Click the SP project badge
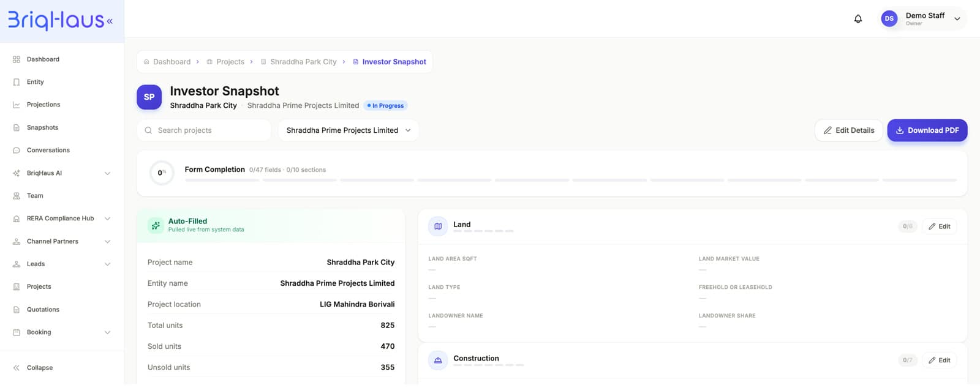The width and height of the screenshot is (980, 388). coord(149,97)
